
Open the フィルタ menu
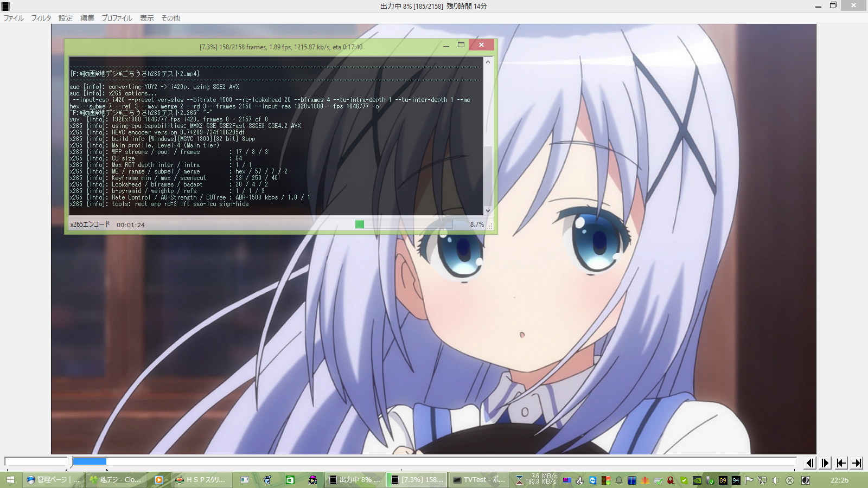pyautogui.click(x=41, y=18)
